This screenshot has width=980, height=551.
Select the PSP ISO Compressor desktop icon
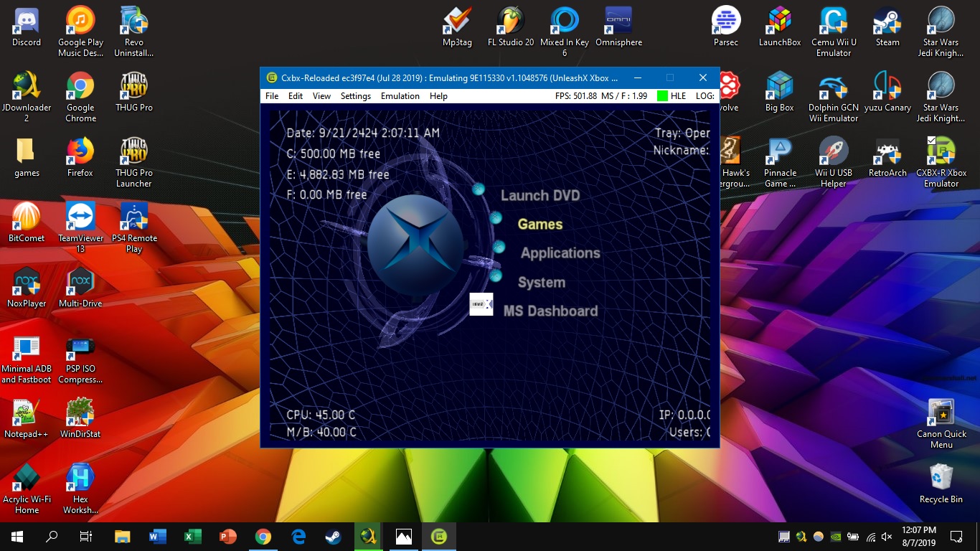point(80,359)
